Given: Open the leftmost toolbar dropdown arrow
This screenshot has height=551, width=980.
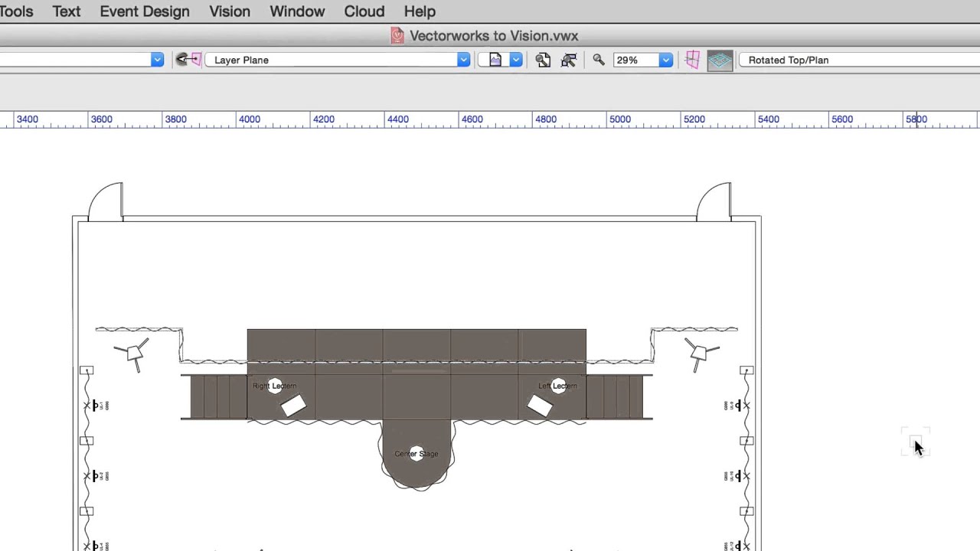Looking at the screenshot, I should (157, 60).
